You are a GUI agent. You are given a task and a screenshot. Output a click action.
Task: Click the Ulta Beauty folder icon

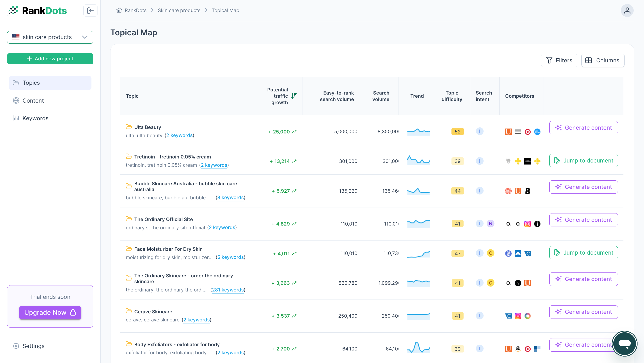[x=129, y=127]
